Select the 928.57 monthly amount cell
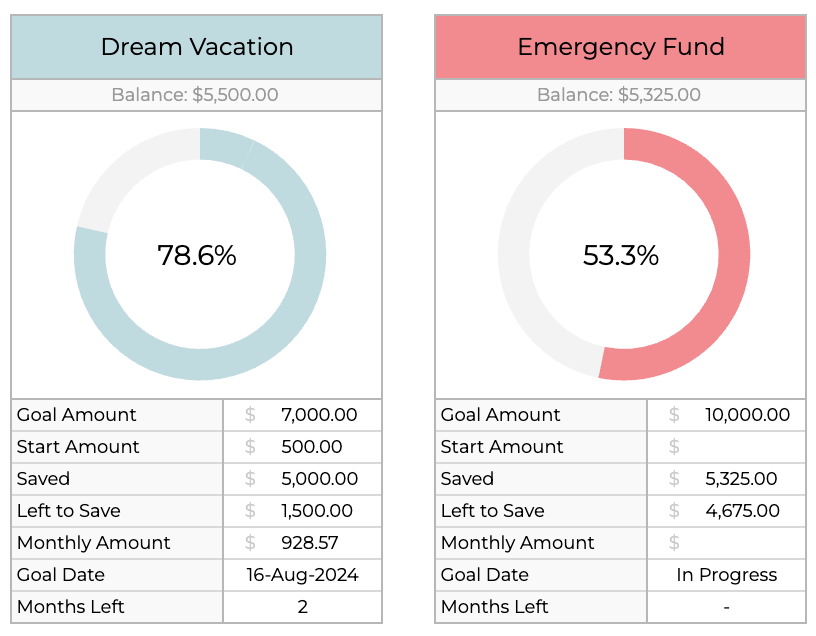 [310, 543]
